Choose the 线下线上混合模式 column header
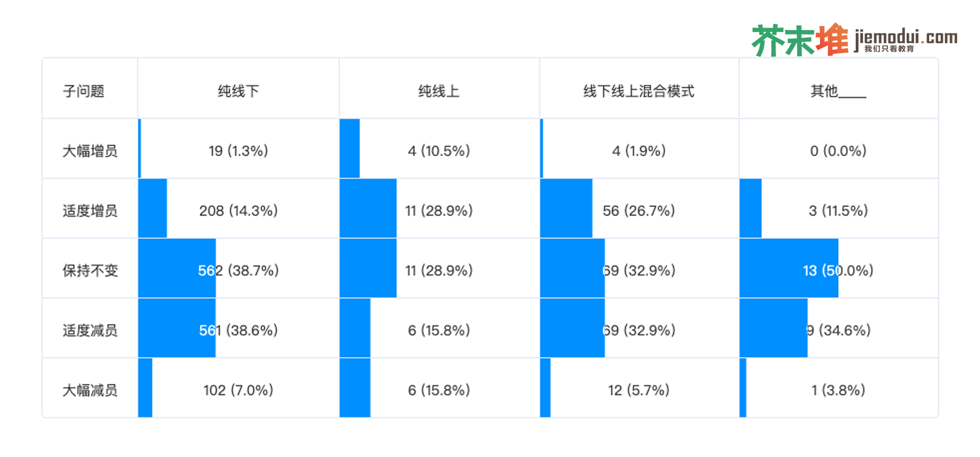 coord(639,91)
